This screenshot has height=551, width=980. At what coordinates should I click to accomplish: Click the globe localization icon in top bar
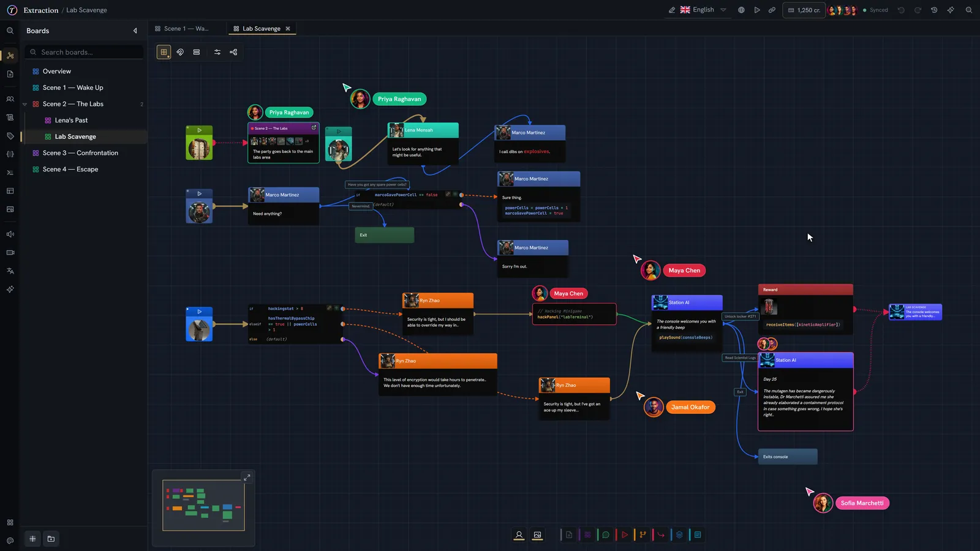pos(741,10)
